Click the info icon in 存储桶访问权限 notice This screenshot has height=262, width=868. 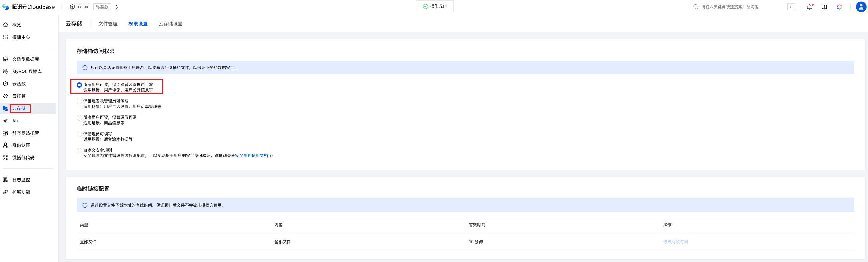(85, 68)
